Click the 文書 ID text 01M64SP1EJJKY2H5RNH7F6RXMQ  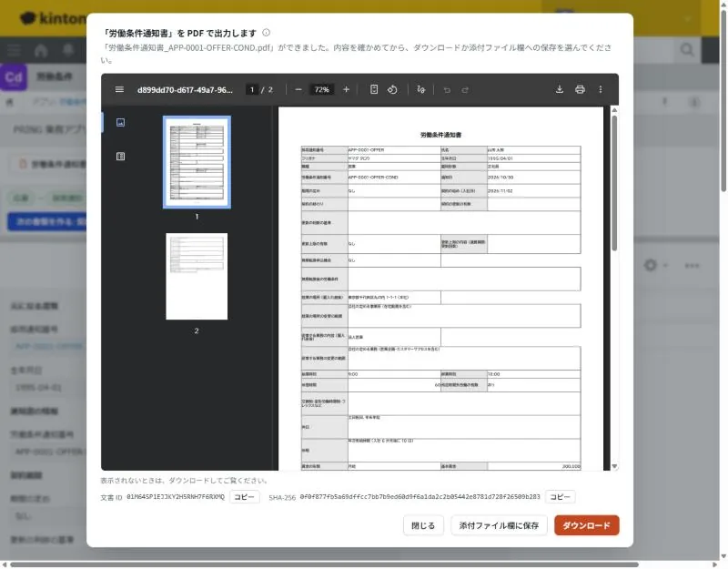(176, 497)
